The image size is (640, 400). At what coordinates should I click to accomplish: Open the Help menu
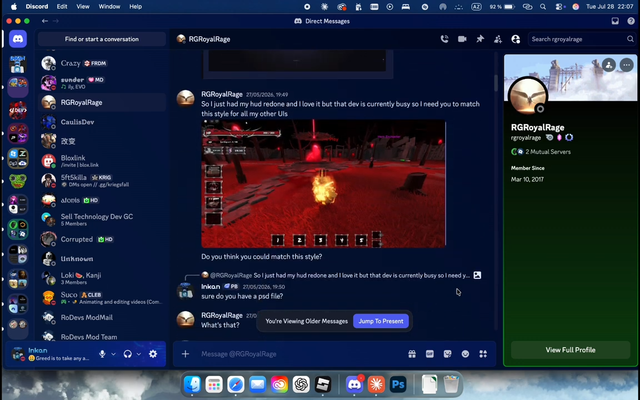(x=136, y=7)
